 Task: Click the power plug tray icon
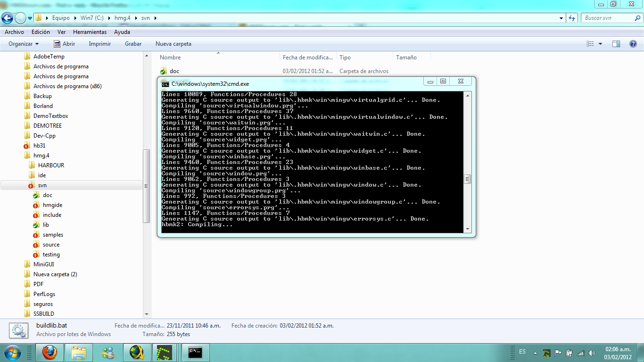(569, 353)
